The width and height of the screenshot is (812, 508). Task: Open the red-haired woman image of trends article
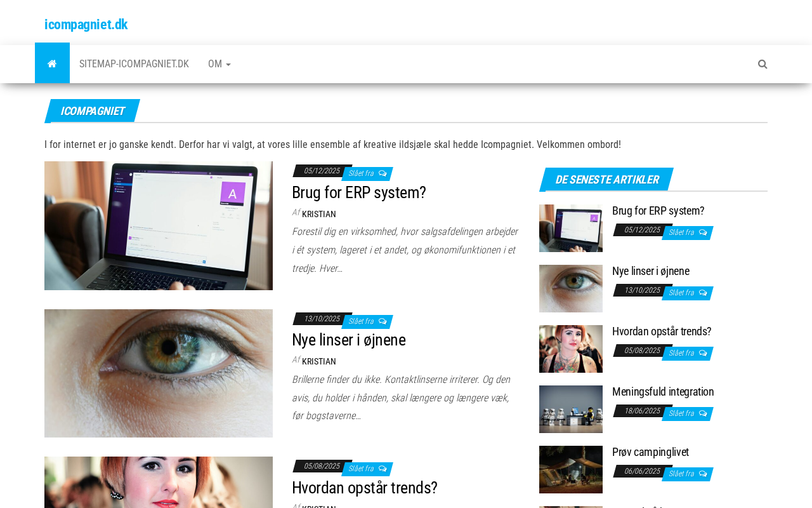point(159,483)
